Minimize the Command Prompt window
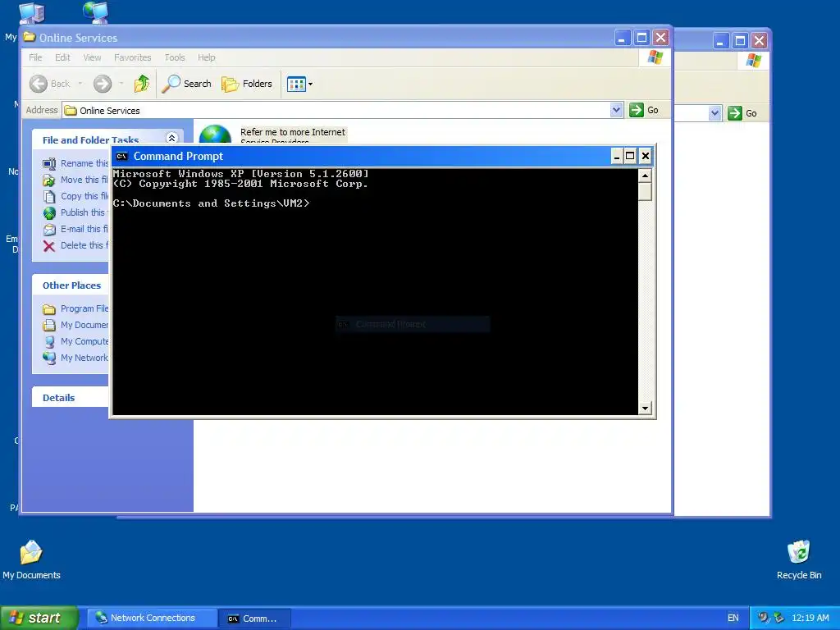This screenshot has width=840, height=630. 617,156
